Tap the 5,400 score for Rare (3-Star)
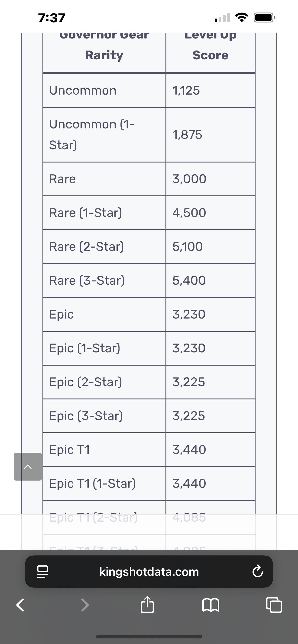Viewport: 298px width, 644px height. 189,281
